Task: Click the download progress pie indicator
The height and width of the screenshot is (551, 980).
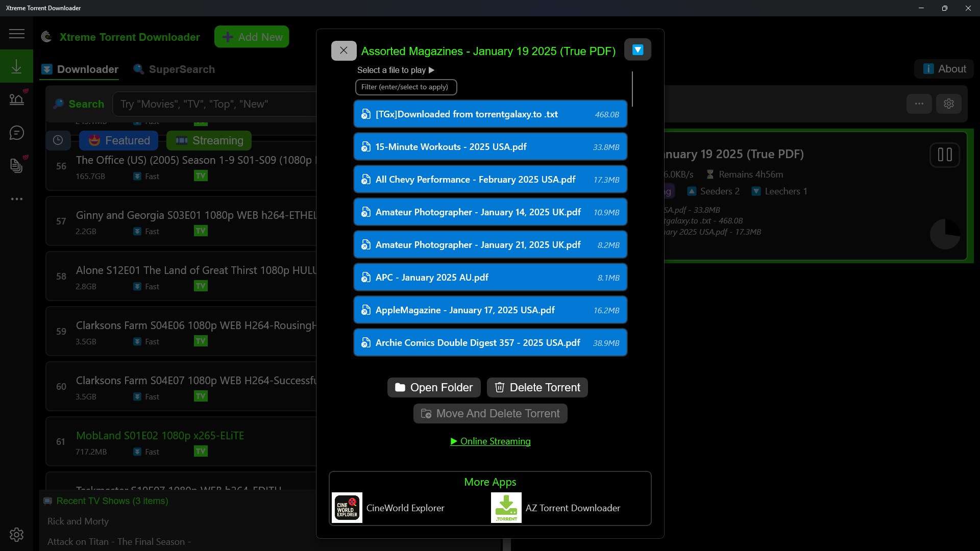Action: click(x=945, y=234)
